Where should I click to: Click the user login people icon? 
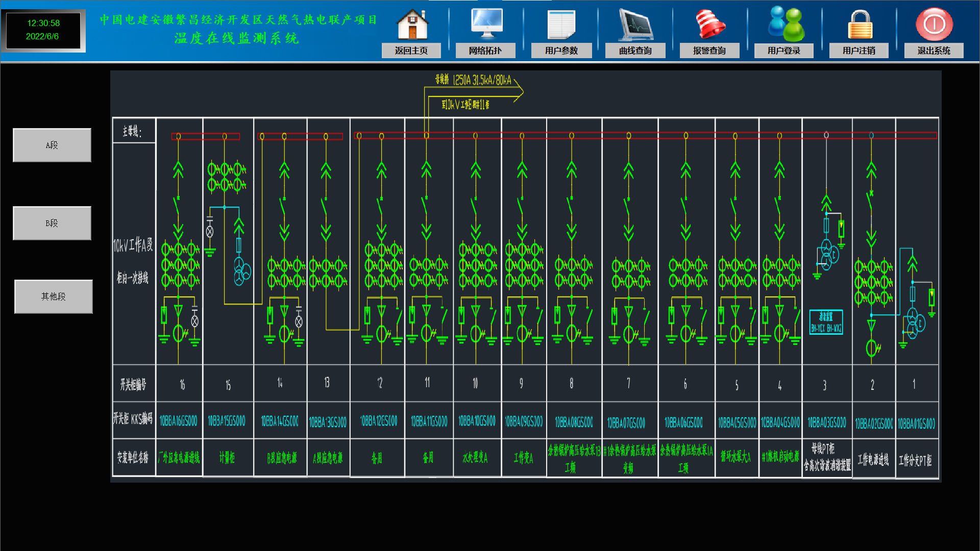[x=786, y=24]
